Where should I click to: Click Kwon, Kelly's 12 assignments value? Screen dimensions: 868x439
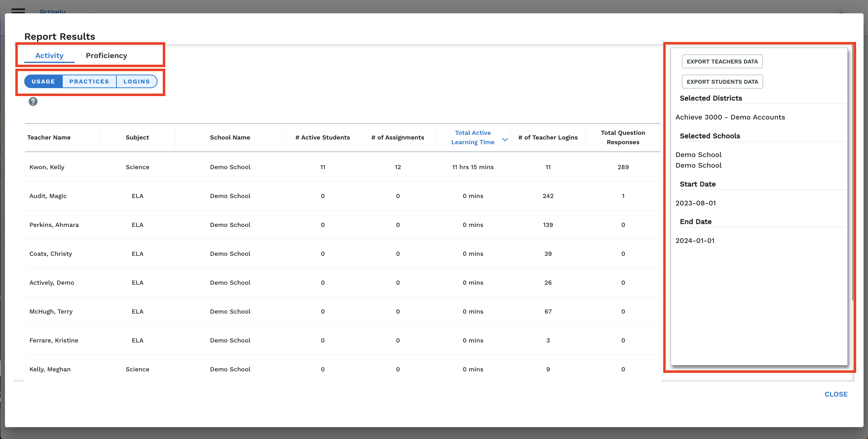click(x=398, y=167)
